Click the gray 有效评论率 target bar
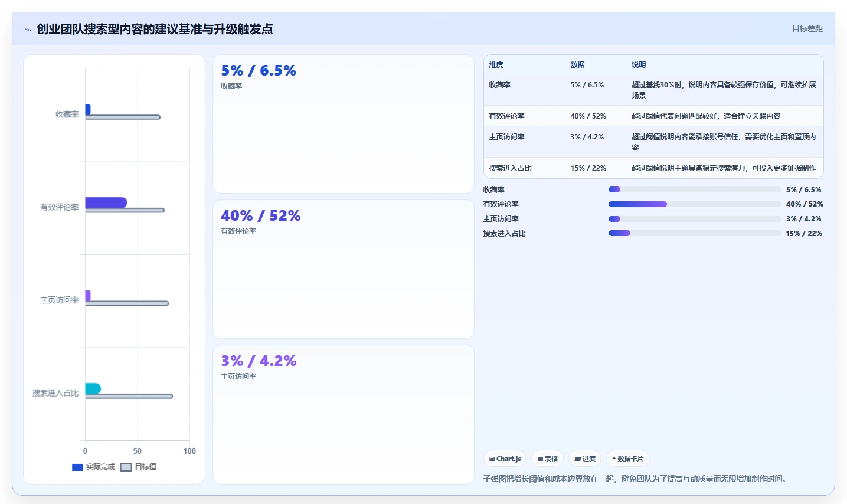The width and height of the screenshot is (847, 504). pyautogui.click(x=125, y=210)
